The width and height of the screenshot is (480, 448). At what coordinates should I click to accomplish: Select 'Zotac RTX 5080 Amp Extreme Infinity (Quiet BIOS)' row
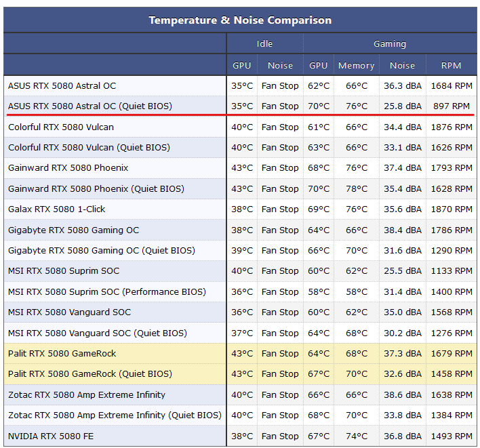pyautogui.click(x=240, y=415)
